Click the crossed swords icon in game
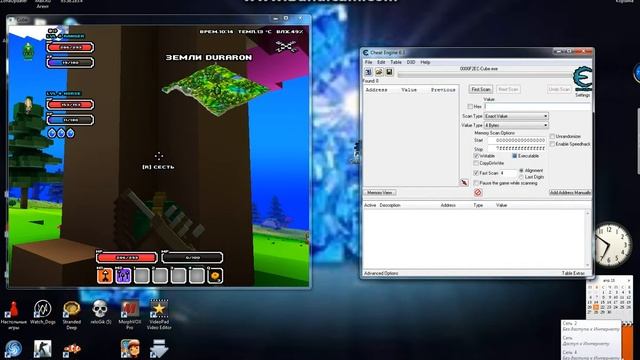This screenshot has width=640, height=360. 286,47
